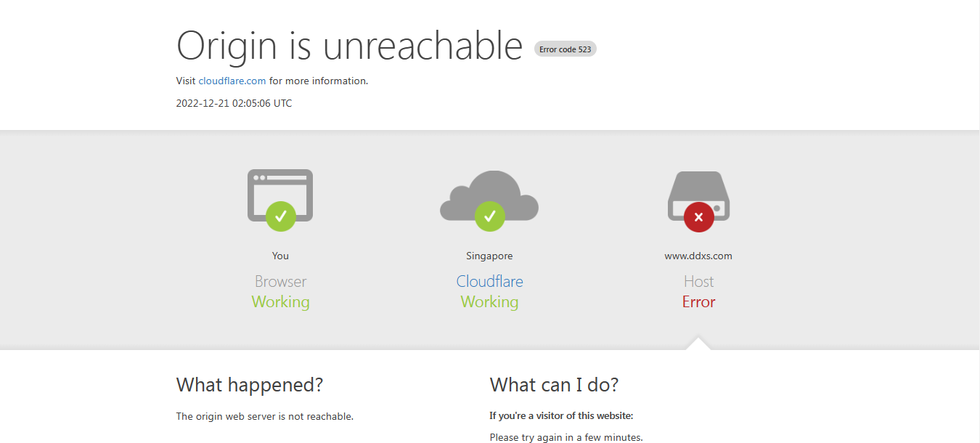Click the Browser label

pyautogui.click(x=280, y=281)
